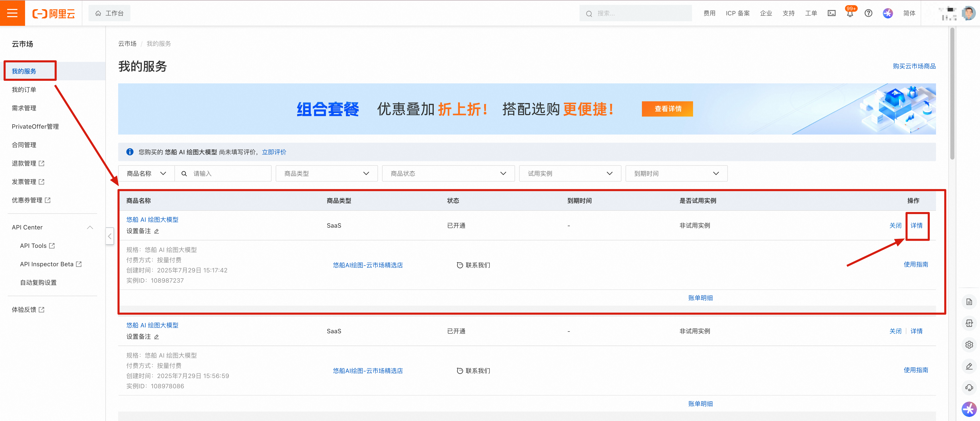
Task: Open the headset support icon in right toolbar
Action: [969, 388]
